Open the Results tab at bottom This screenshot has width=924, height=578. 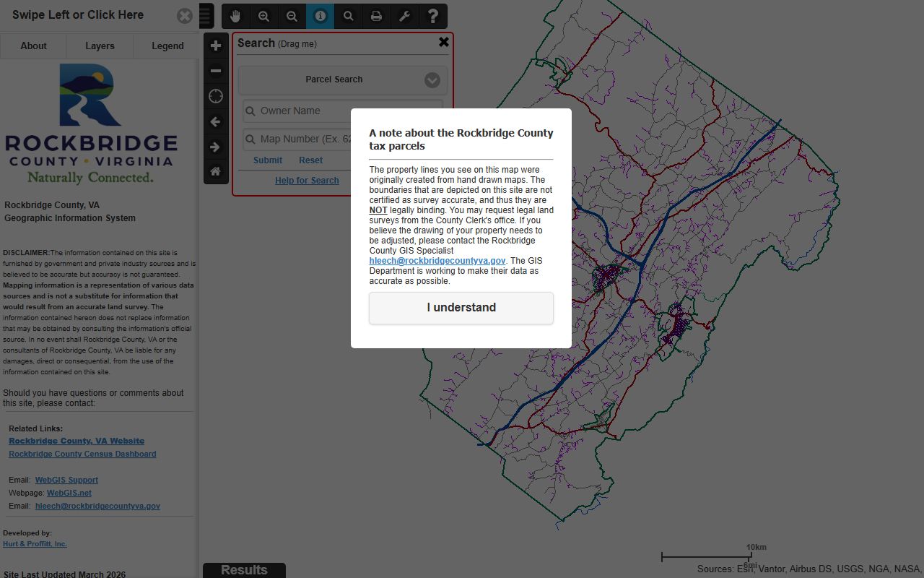pyautogui.click(x=244, y=570)
